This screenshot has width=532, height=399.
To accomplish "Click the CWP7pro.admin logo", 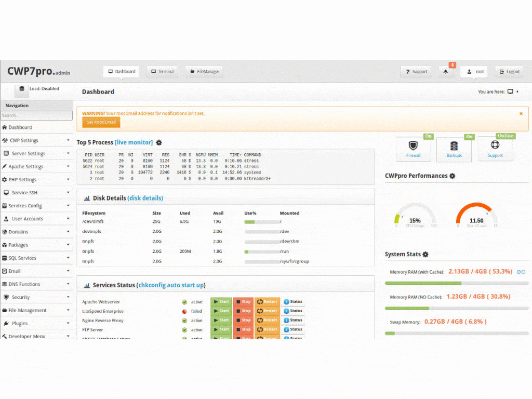I will [38, 71].
